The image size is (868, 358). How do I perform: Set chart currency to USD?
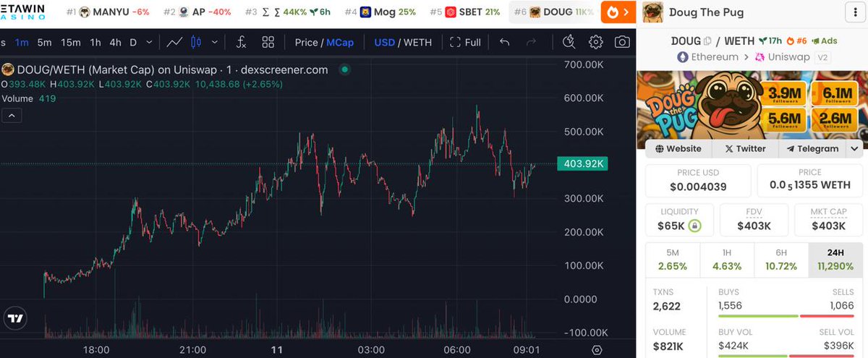384,42
